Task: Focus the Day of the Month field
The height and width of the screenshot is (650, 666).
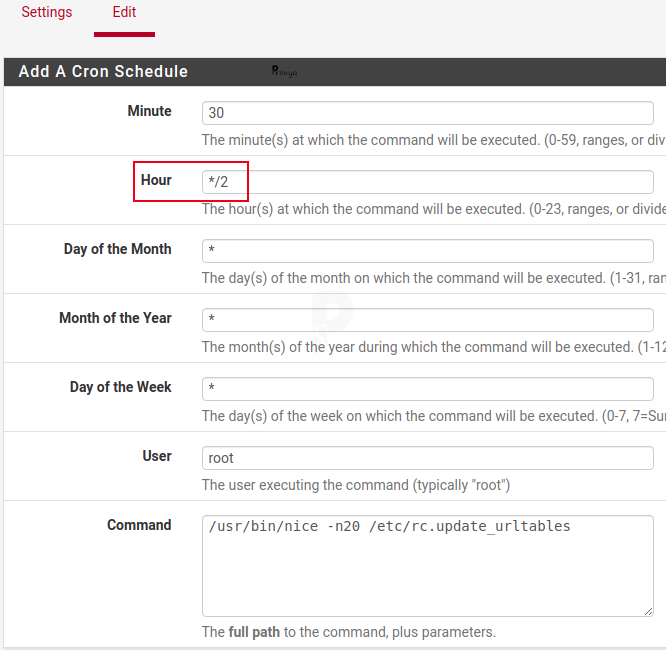Action: pyautogui.click(x=428, y=251)
